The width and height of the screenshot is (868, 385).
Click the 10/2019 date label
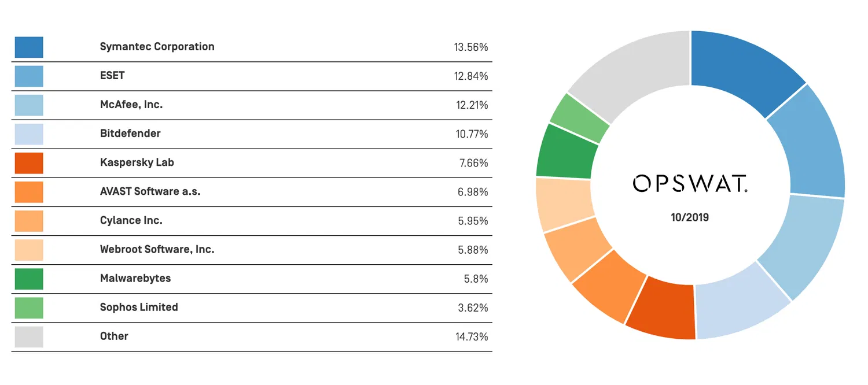[690, 218]
